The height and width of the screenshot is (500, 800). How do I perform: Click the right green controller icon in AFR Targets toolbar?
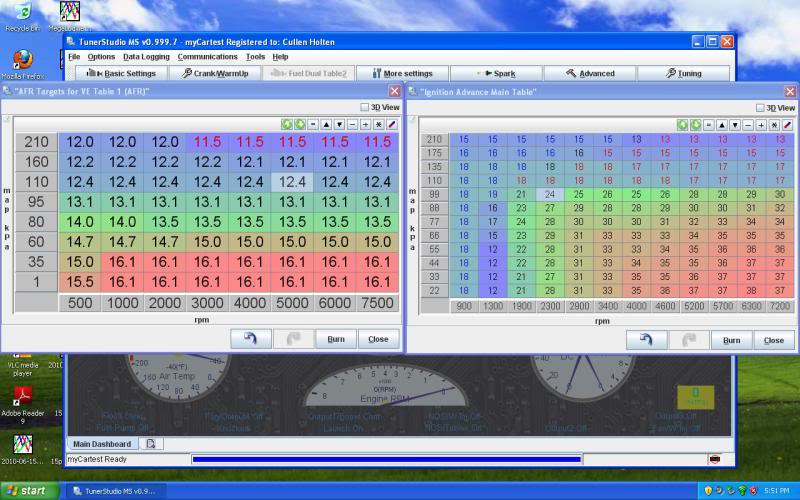[x=299, y=124]
